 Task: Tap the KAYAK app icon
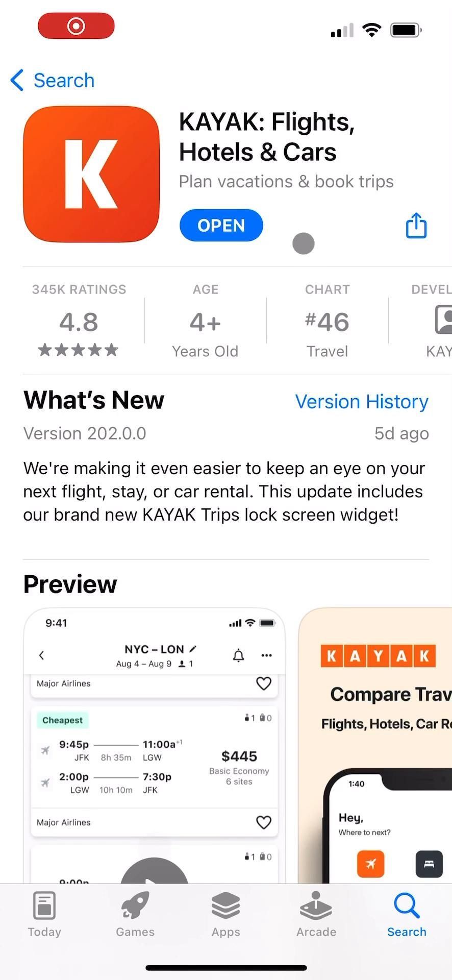pyautogui.click(x=91, y=174)
